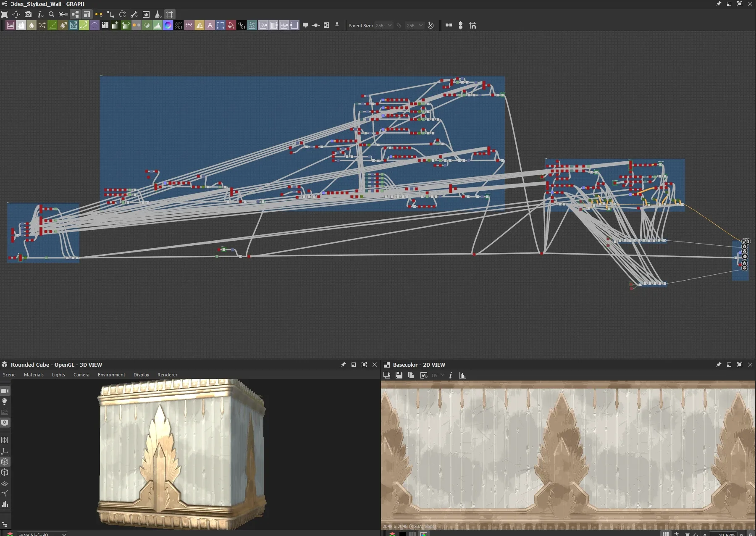
Task: Open the Gradient node icon with color wheel
Action: [x=167, y=25]
